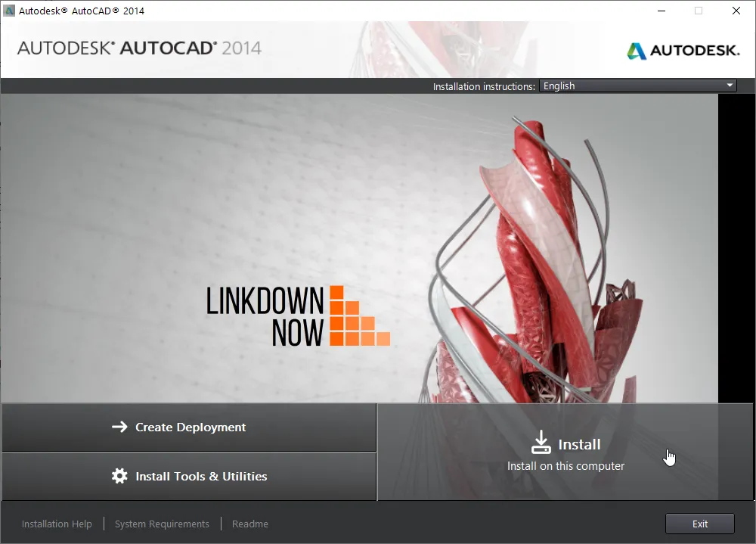
Task: Open the Readme document
Action: coord(249,523)
